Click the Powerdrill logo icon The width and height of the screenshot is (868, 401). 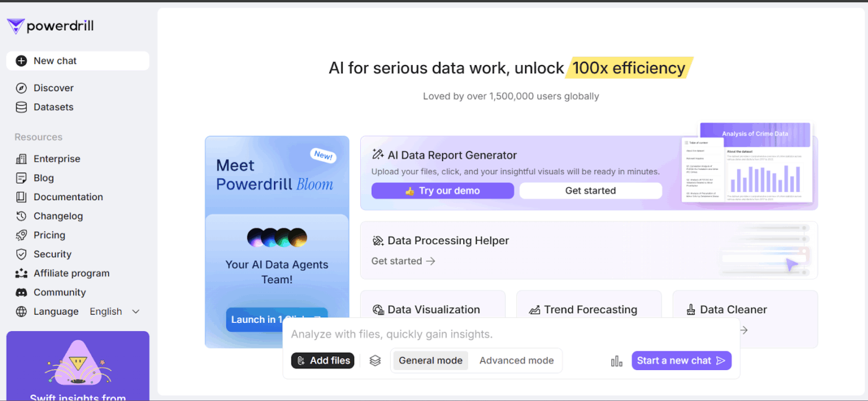[x=15, y=26]
